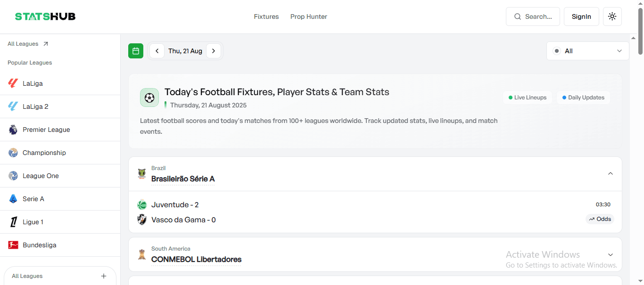644x285 pixels.
Task: Click the Ligue 1 logo icon
Action: pyautogui.click(x=13, y=222)
